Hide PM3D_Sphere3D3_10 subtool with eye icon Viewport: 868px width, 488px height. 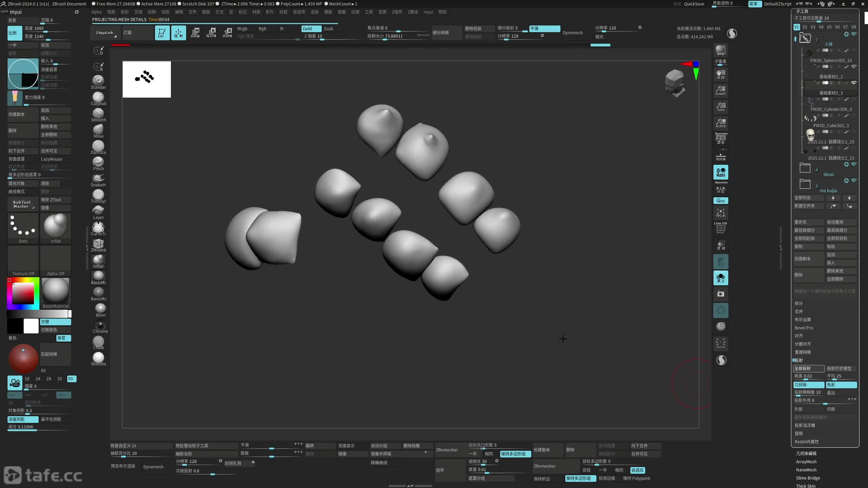[x=854, y=66]
